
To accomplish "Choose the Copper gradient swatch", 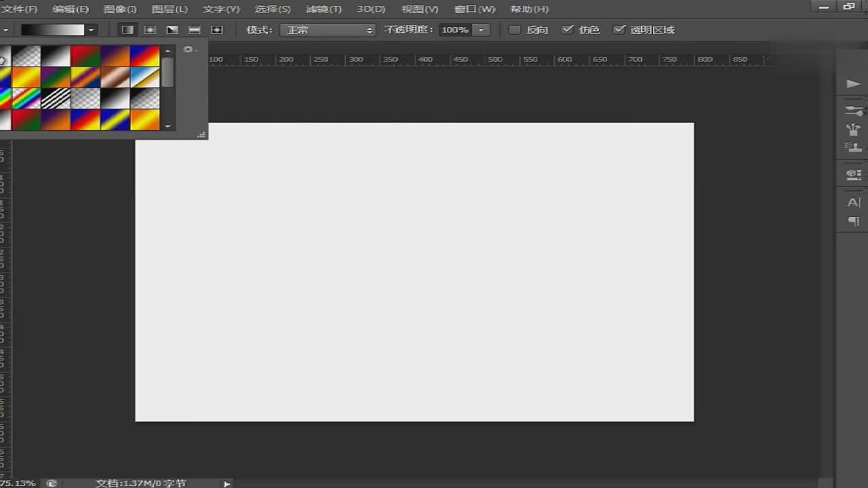I will [115, 77].
